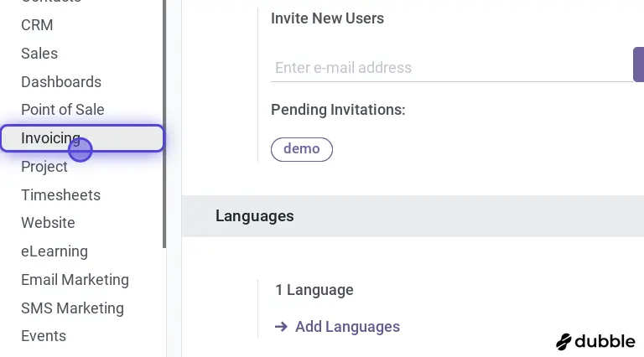Open Email Marketing settings
Viewport: 644px width, 357px height.
pos(75,280)
